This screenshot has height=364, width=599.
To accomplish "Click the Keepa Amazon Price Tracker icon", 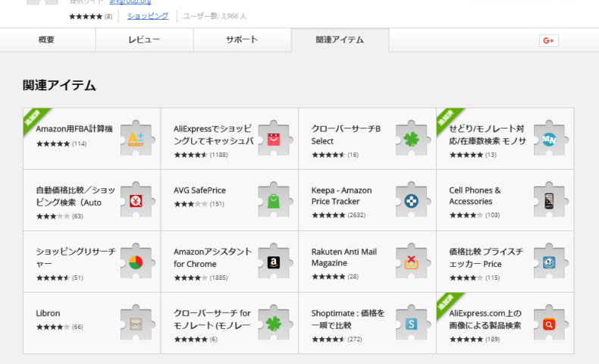I will point(413,200).
